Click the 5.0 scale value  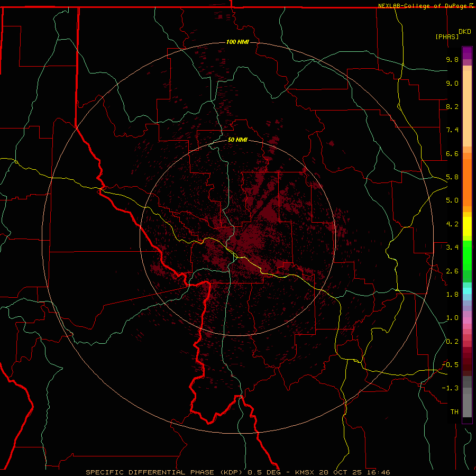pyautogui.click(x=452, y=200)
